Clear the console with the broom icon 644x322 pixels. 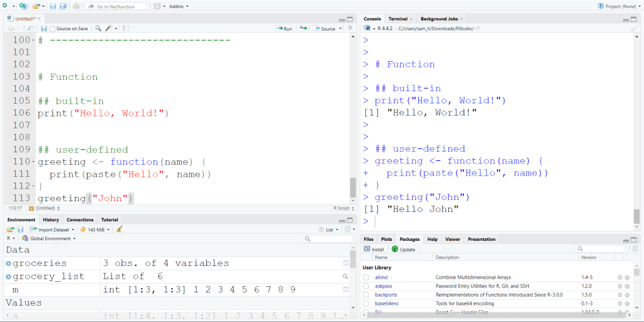click(634, 28)
